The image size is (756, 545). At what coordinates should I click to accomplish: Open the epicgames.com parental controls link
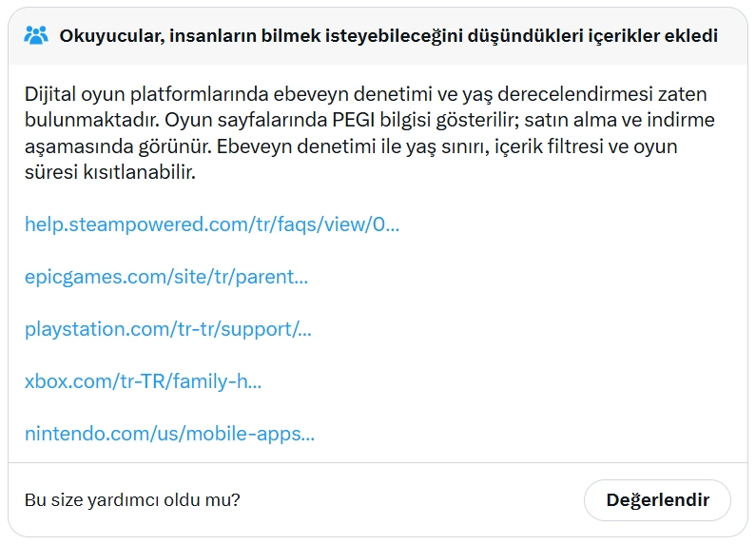click(166, 277)
